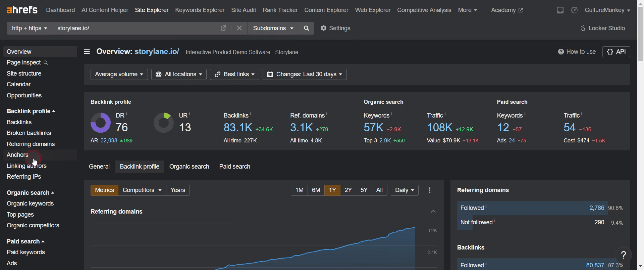
Task: Open CultureMonkey account dropdown
Action: (x=607, y=10)
